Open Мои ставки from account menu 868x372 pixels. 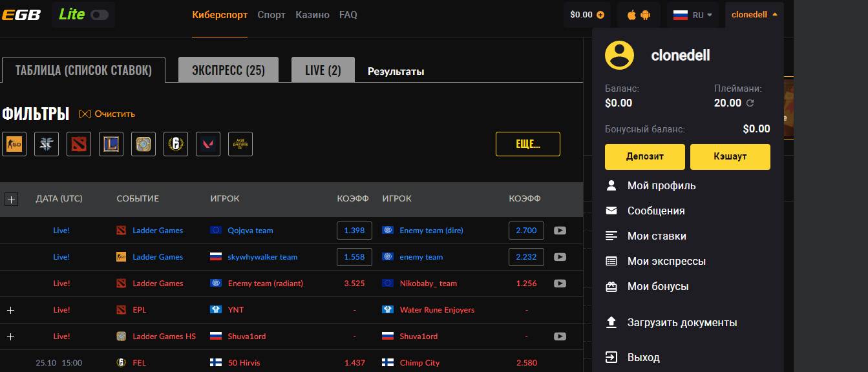tap(657, 236)
